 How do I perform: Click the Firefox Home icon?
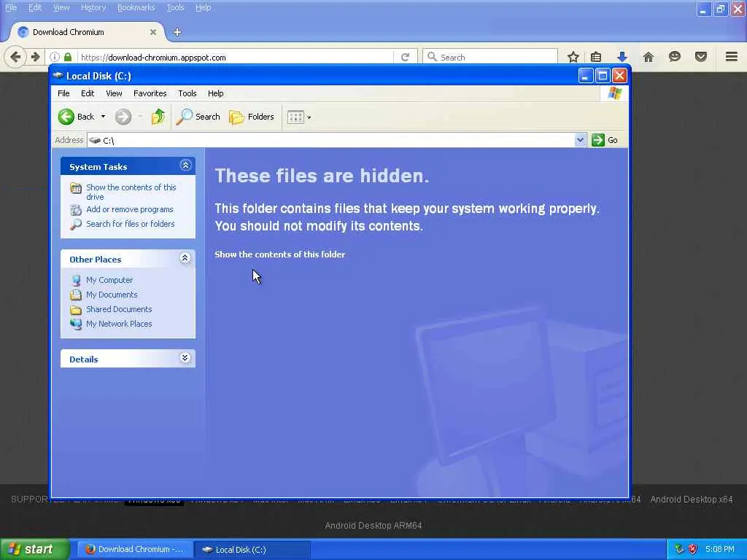tap(648, 57)
